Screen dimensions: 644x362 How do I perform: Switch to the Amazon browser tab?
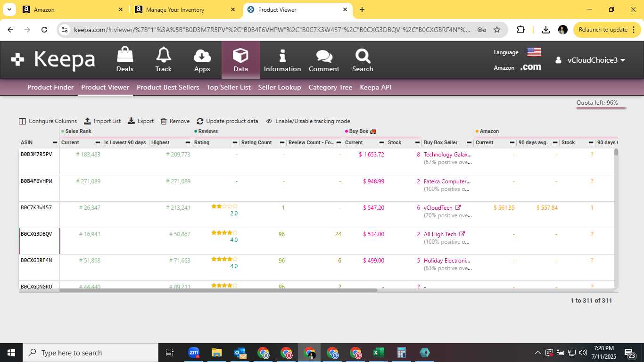point(73,9)
